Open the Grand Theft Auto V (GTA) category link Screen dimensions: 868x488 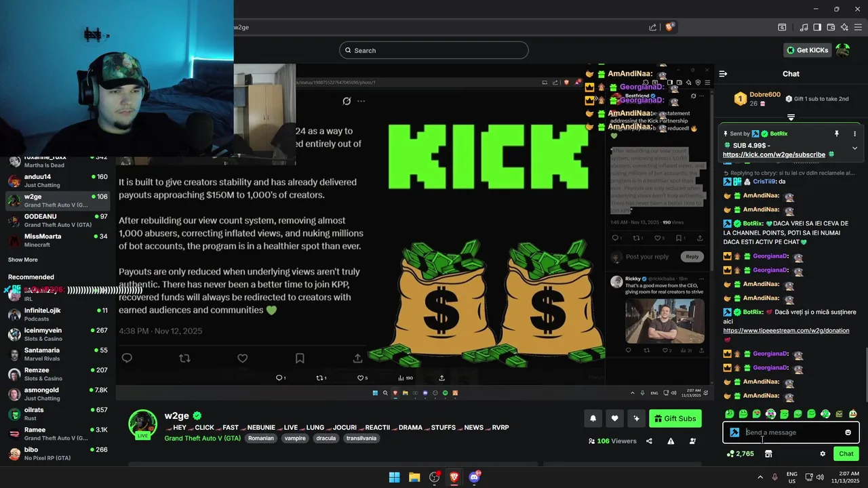coord(203,439)
